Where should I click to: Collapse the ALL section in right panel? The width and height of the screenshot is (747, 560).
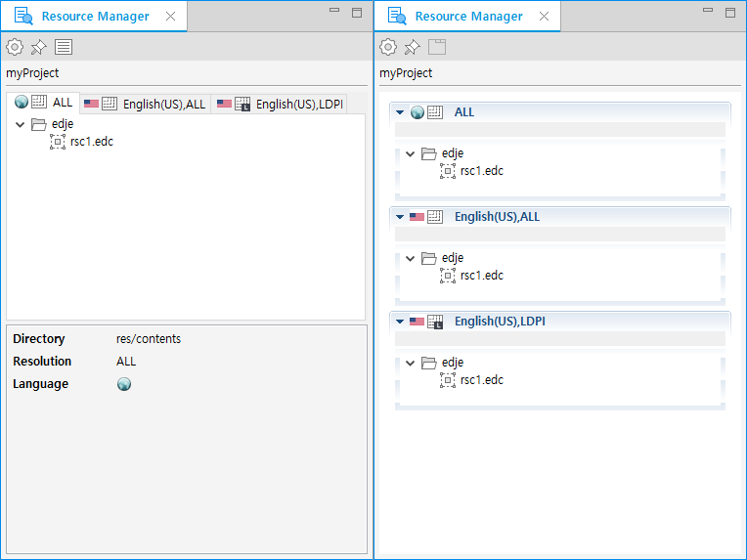(400, 112)
